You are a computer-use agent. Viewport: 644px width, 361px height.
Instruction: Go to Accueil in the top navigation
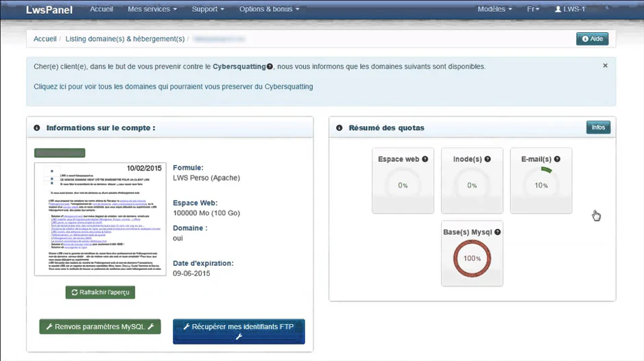point(102,9)
